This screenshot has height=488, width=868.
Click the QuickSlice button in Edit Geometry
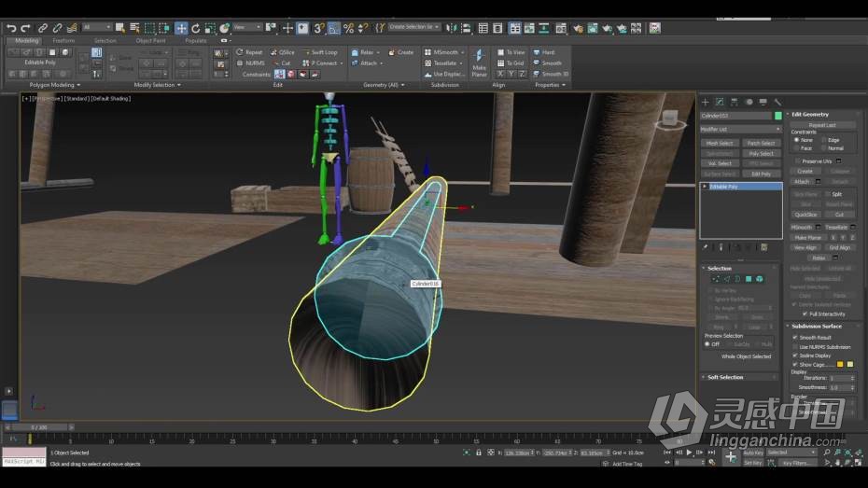click(806, 214)
